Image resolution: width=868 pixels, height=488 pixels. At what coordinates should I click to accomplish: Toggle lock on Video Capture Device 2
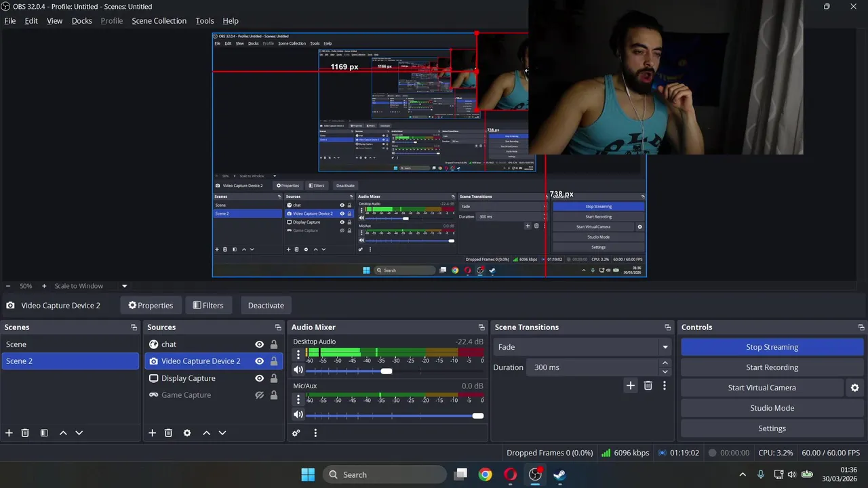point(274,361)
